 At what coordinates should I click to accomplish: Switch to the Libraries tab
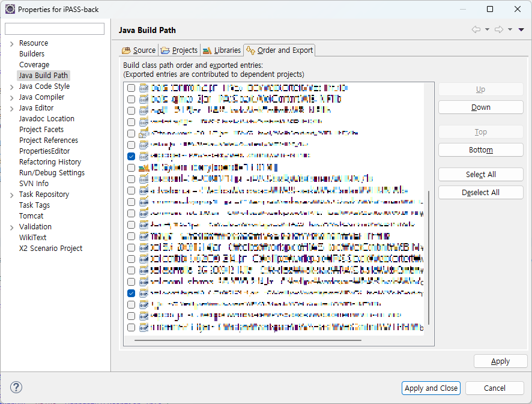[222, 50]
